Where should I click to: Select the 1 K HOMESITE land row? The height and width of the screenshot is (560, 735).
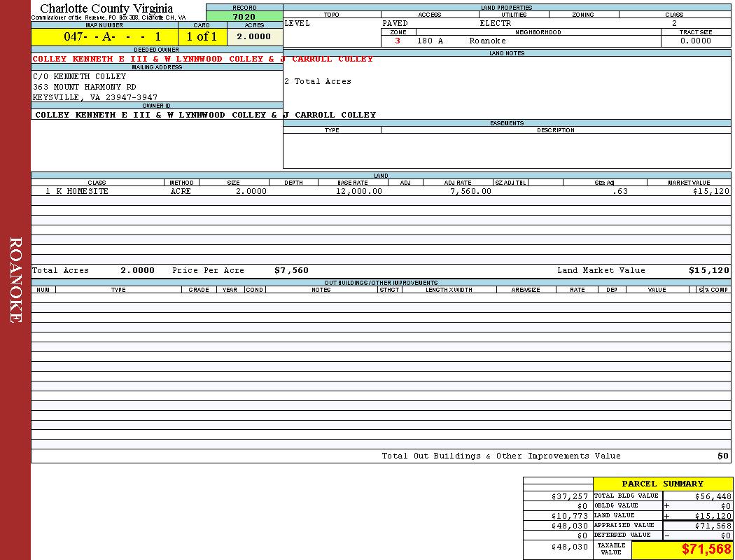coord(77,191)
